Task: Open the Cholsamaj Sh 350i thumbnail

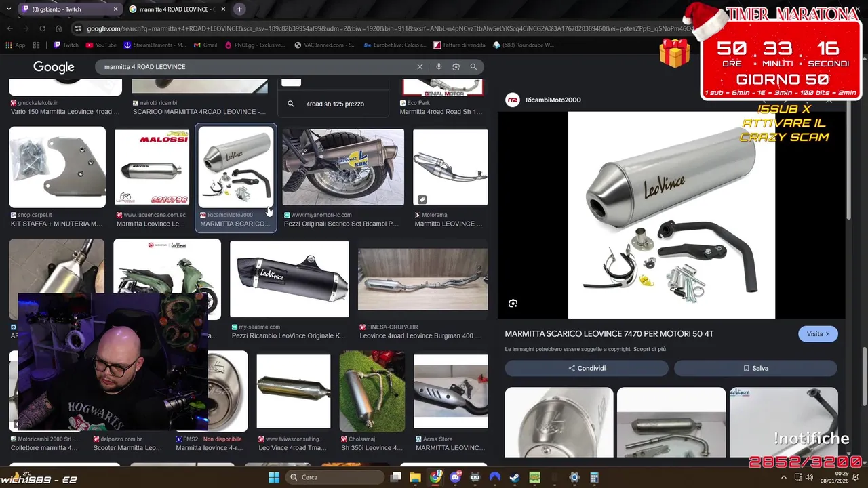Action: tap(372, 391)
